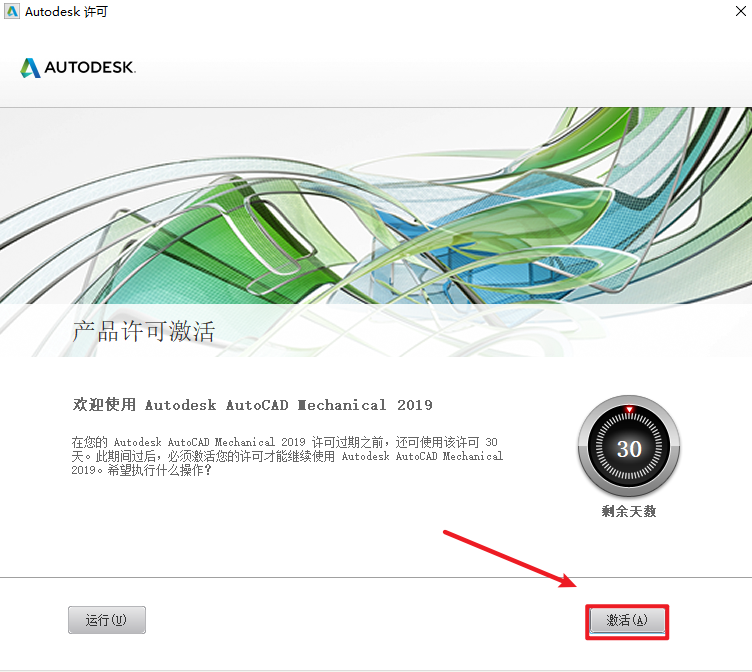
Task: Click the AUTODESK wordmark text in the header
Action: point(90,68)
